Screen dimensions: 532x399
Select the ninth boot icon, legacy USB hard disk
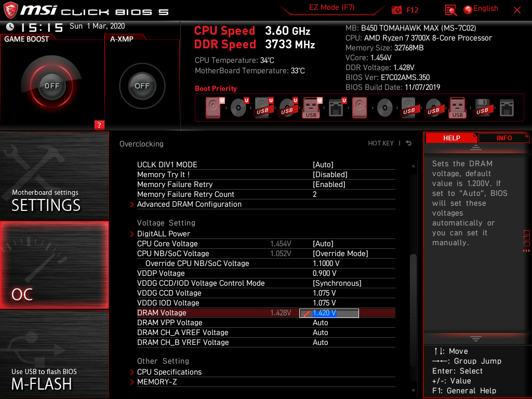(409, 108)
